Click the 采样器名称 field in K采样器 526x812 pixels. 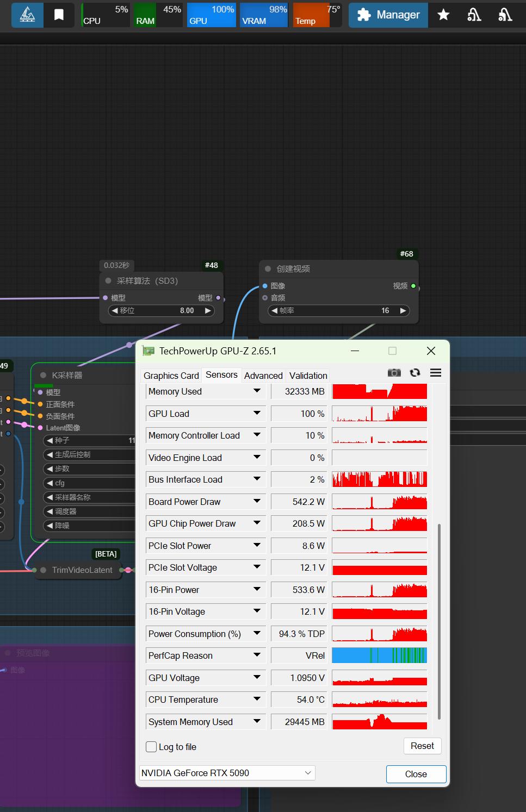click(x=90, y=497)
